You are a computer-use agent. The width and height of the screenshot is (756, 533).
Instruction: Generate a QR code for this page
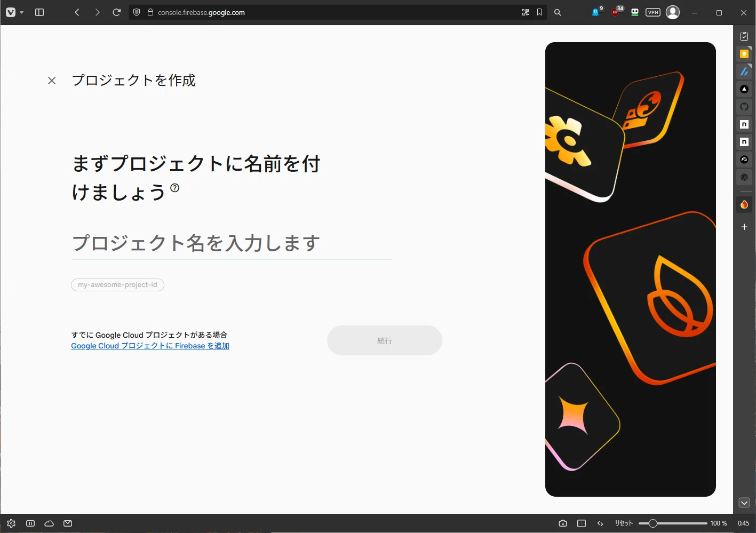click(x=526, y=12)
